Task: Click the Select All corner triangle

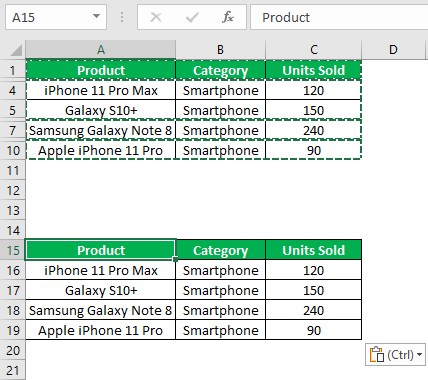Action: (17, 50)
